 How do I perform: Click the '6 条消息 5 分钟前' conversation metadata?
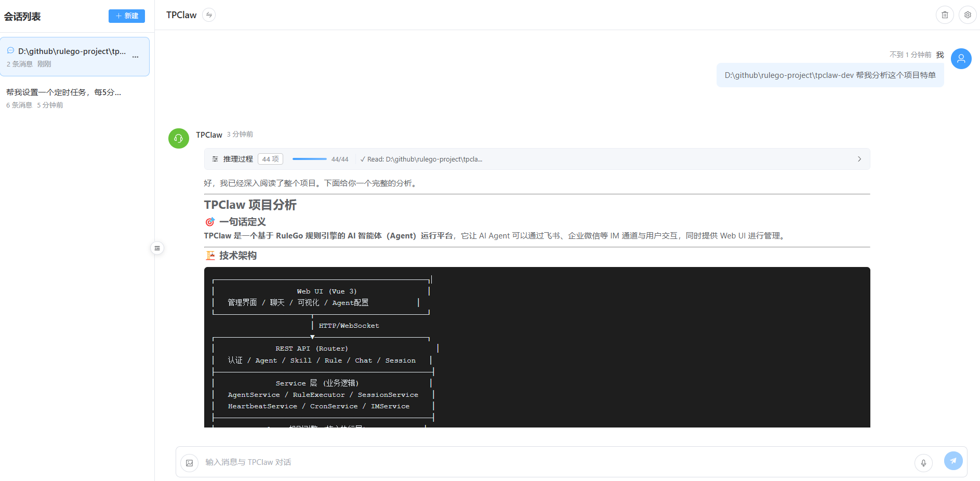(35, 105)
